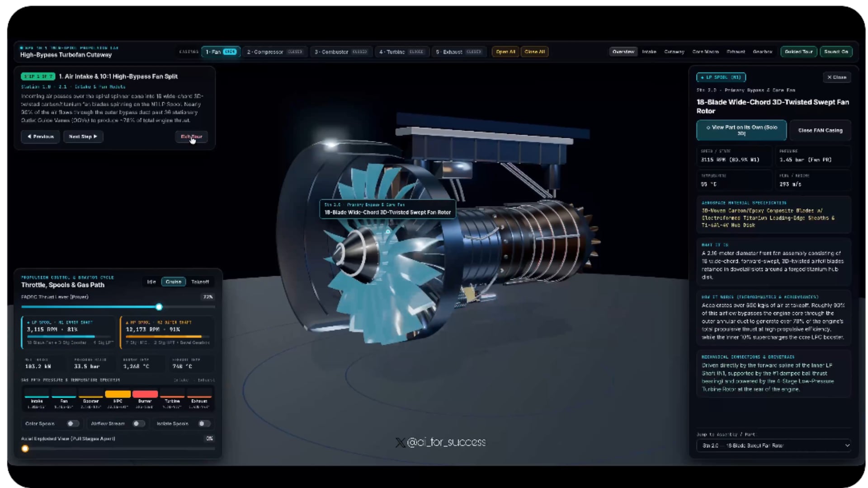Click the Intake gas path segment
The width and height of the screenshot is (868, 488).
[37, 399]
